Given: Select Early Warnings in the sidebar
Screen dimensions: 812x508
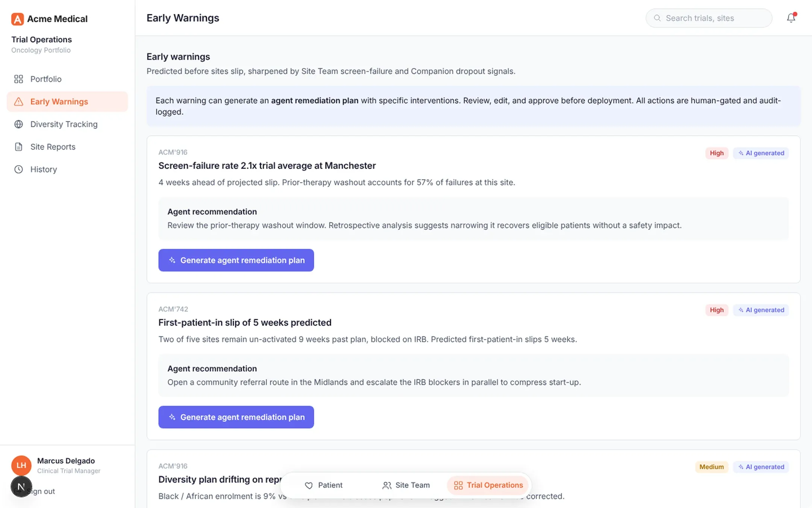Looking at the screenshot, I should coord(67,102).
